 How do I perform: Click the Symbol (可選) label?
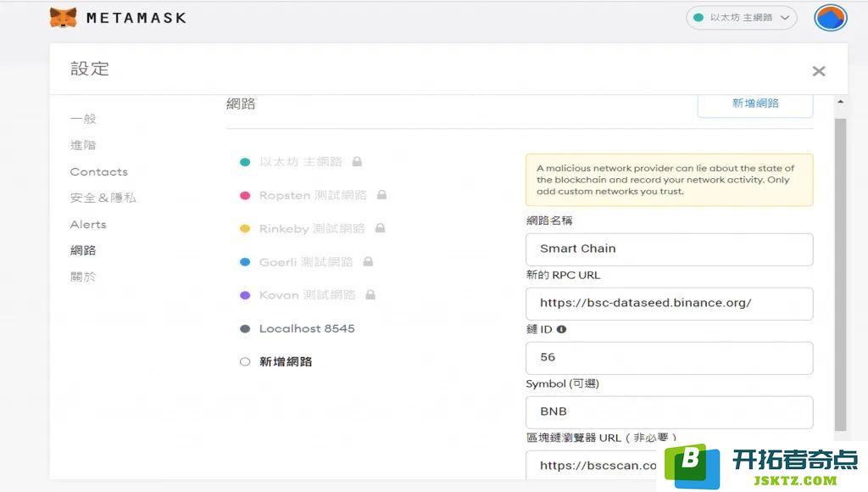(563, 383)
